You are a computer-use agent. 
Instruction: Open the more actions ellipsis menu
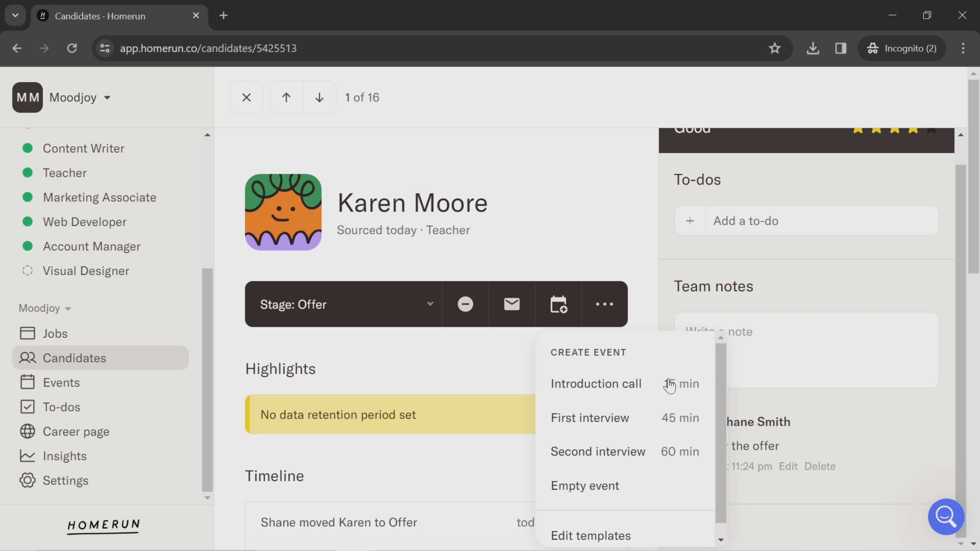605,304
